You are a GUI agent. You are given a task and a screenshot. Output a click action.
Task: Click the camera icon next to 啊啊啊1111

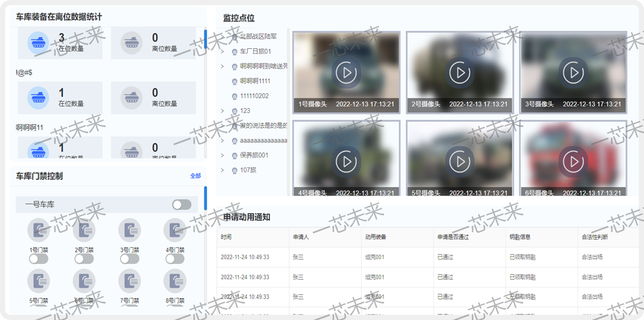[x=235, y=82]
